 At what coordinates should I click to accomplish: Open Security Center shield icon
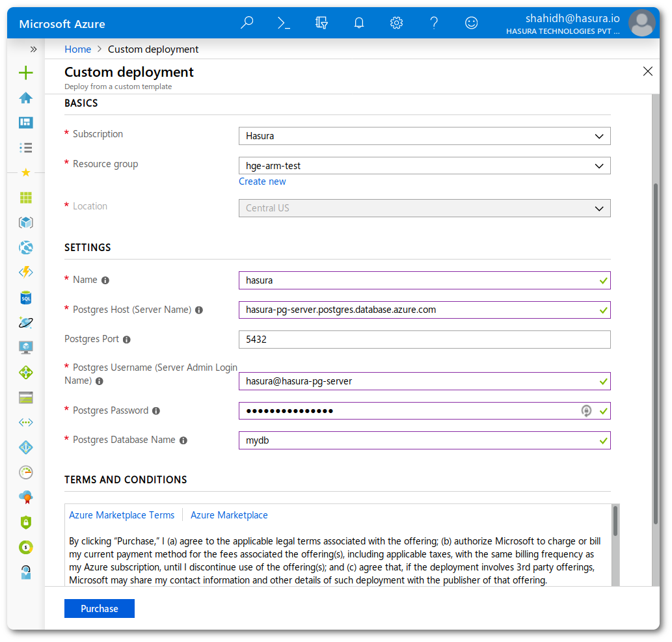click(26, 522)
